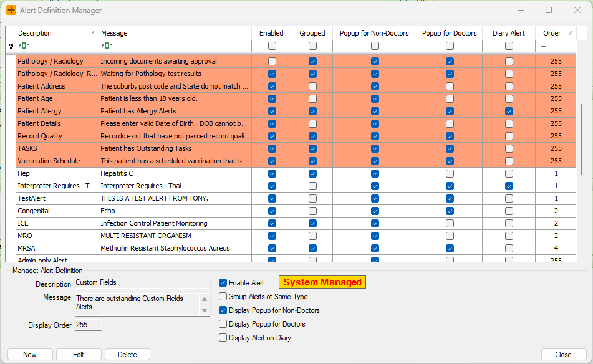Viewport: 593px width, 364px height.
Task: Enable Display Alert on Diary option
Action: tap(223, 338)
